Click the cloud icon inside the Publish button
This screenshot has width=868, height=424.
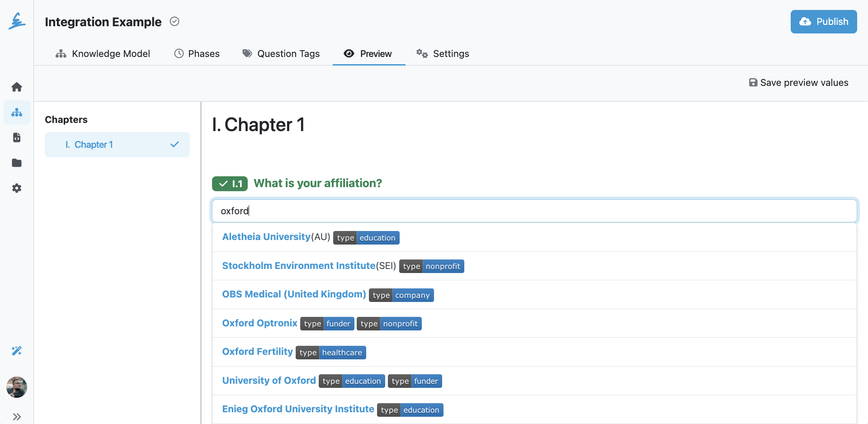(x=806, y=21)
